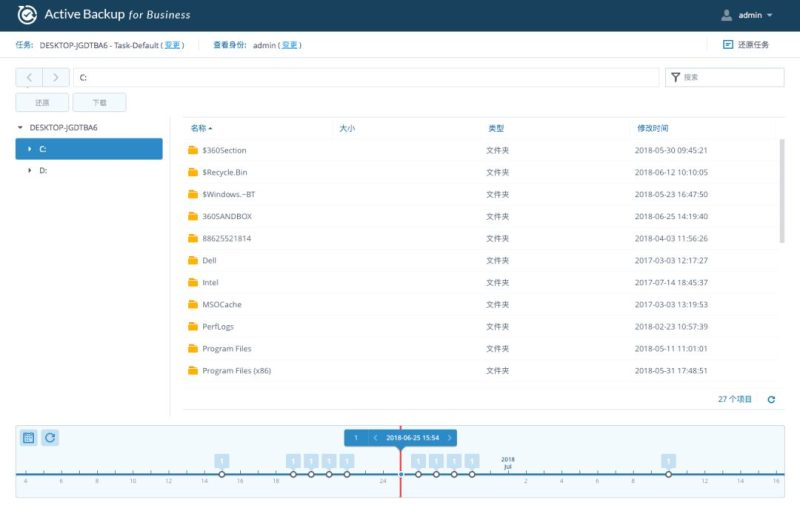The height and width of the screenshot is (508, 800).
Task: Open the admin dropdown arrow
Action: [769, 15]
